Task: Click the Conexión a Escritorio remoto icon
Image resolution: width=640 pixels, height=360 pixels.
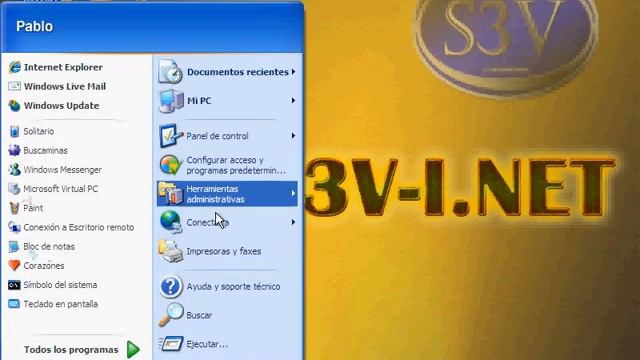Action: 15,227
